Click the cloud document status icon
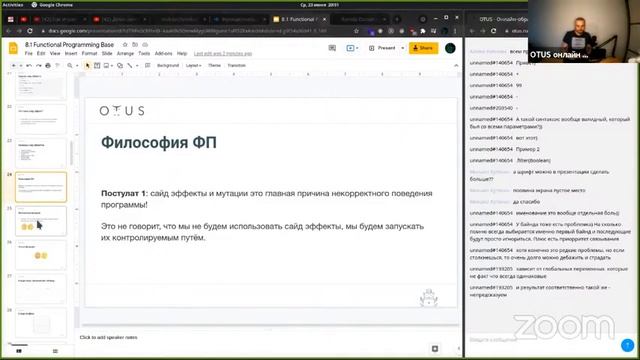Screen dimensions: 640x360 click(x=145, y=44)
